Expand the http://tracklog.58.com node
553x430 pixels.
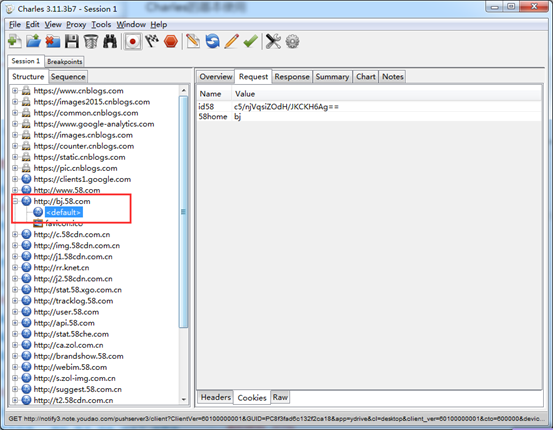point(15,301)
